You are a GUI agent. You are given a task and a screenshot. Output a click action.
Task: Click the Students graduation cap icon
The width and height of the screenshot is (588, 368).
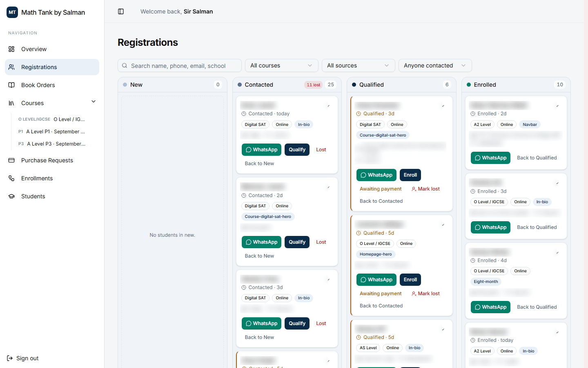pyautogui.click(x=11, y=196)
